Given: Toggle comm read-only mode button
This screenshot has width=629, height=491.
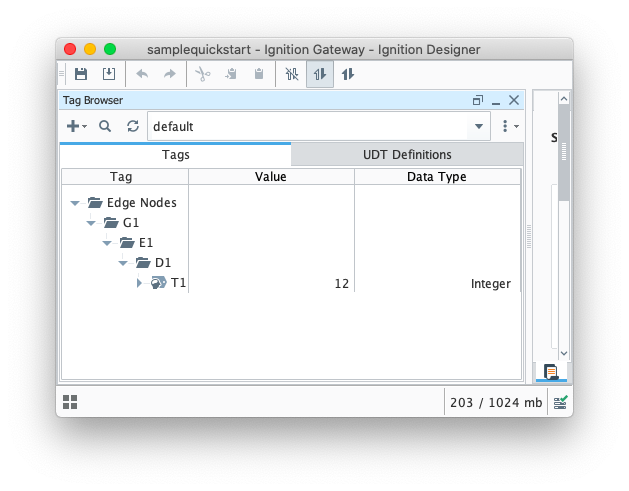Looking at the screenshot, I should (x=320, y=74).
